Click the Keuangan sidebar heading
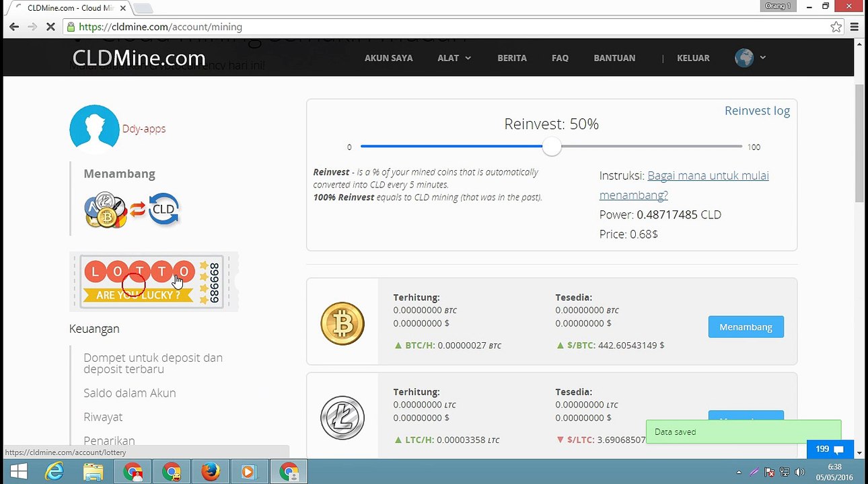Viewport: 868px width, 484px height. 94,329
